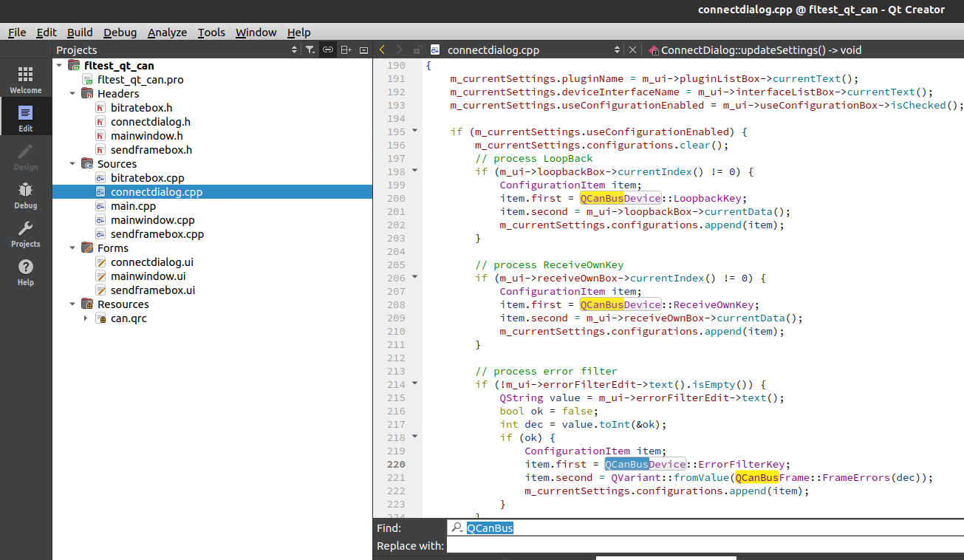
Task: Expand the can.qrc resource file
Action: 86,318
